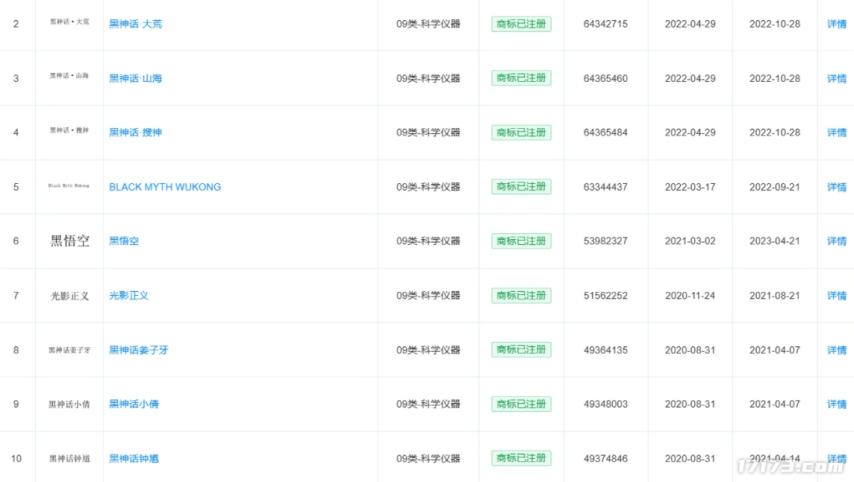The width and height of the screenshot is (854, 482).
Task: Click 详情 for registration 63344437
Action: tap(837, 187)
